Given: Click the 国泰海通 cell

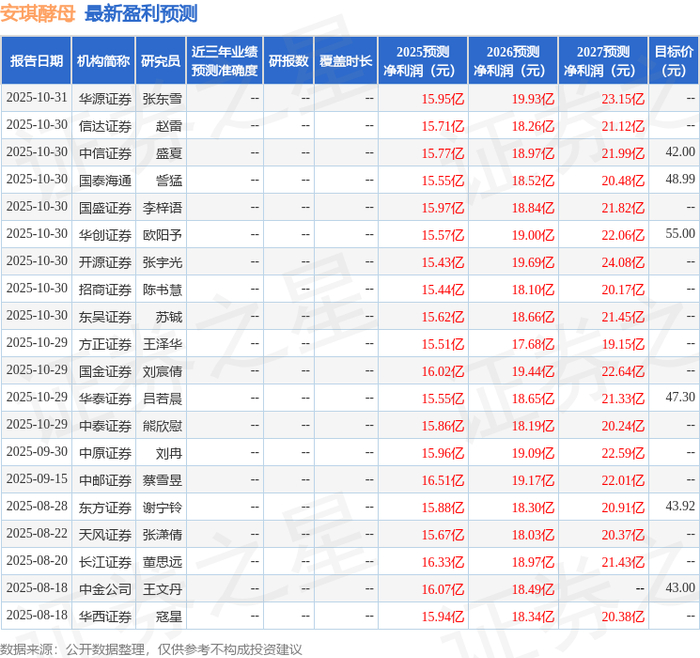Looking at the screenshot, I should pyautogui.click(x=105, y=180).
